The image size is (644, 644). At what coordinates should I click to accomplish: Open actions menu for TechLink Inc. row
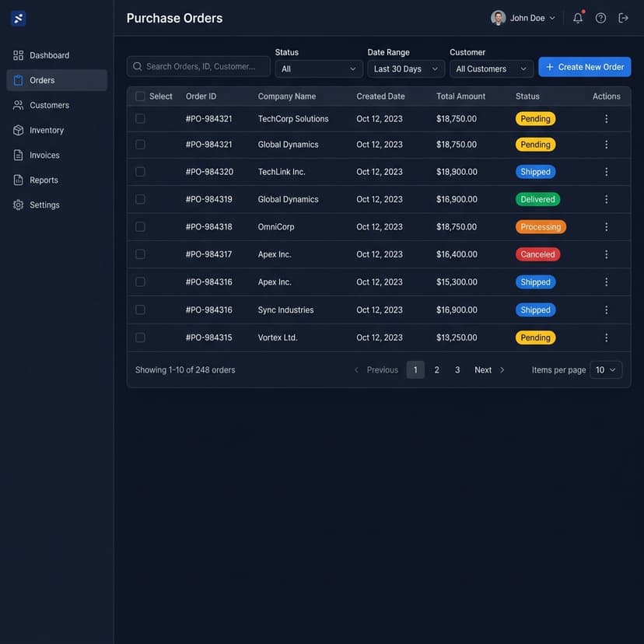(x=606, y=172)
